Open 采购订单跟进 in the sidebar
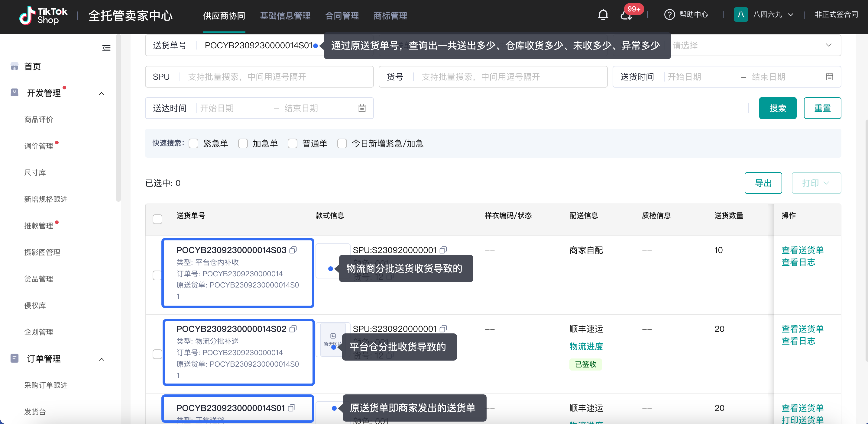 click(x=46, y=385)
